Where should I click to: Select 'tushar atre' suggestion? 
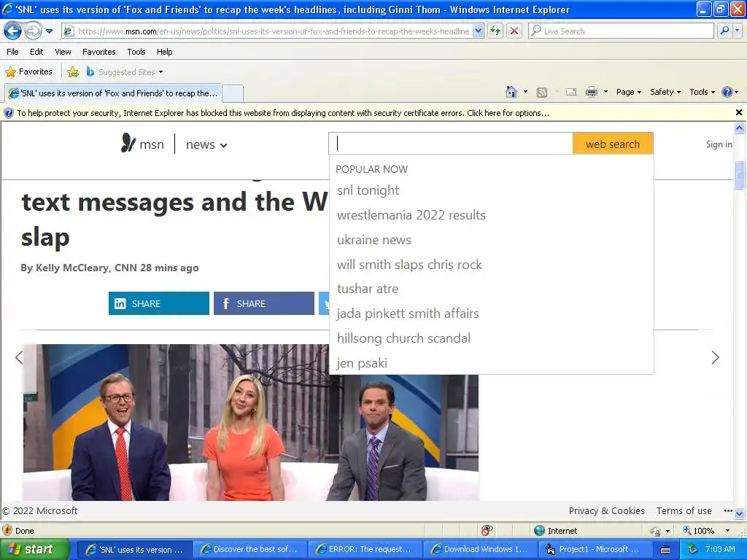pos(368,289)
